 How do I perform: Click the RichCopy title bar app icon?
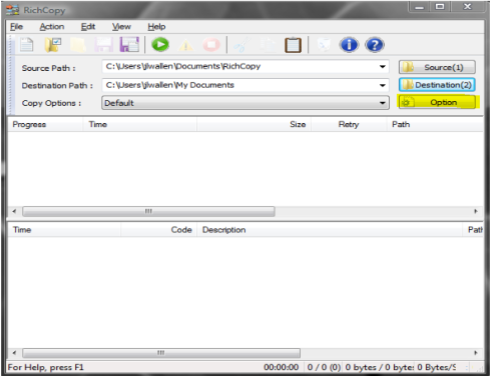click(x=13, y=10)
